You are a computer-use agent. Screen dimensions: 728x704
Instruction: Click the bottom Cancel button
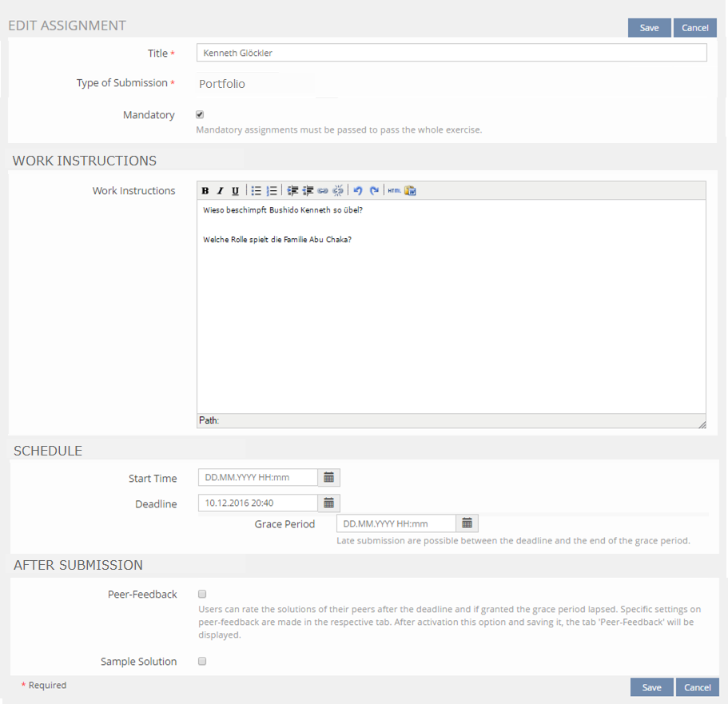click(697, 687)
